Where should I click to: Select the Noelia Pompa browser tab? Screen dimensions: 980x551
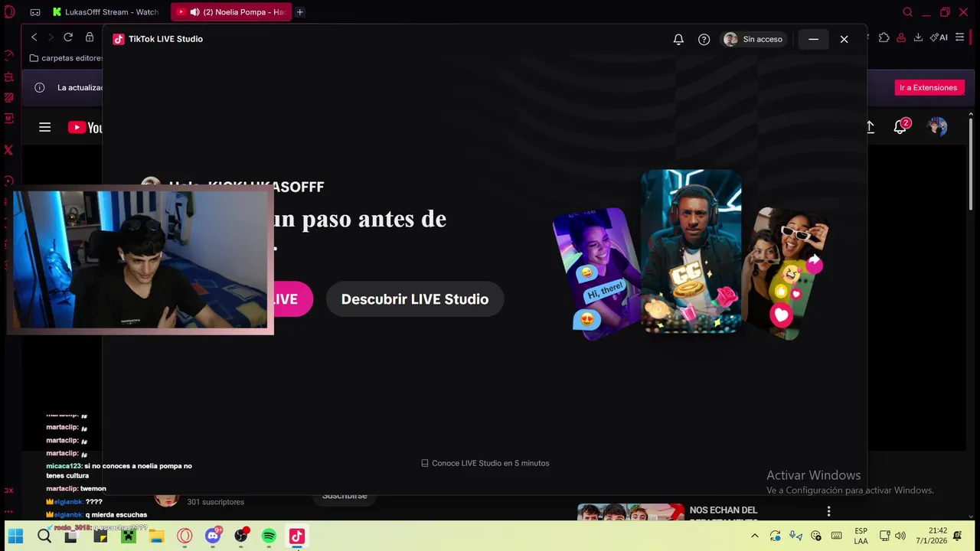pos(231,12)
